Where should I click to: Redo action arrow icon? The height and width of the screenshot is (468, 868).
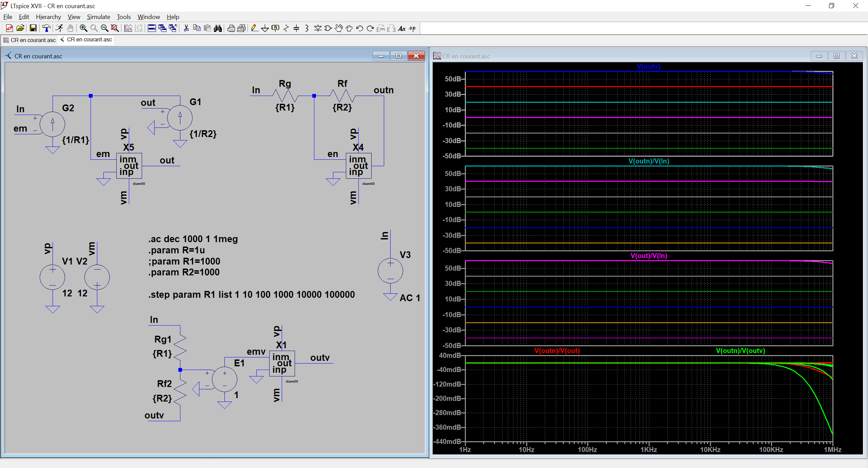coord(370,28)
